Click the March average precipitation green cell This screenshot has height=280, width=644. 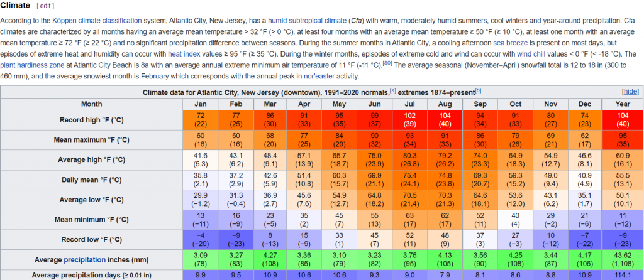(269, 259)
